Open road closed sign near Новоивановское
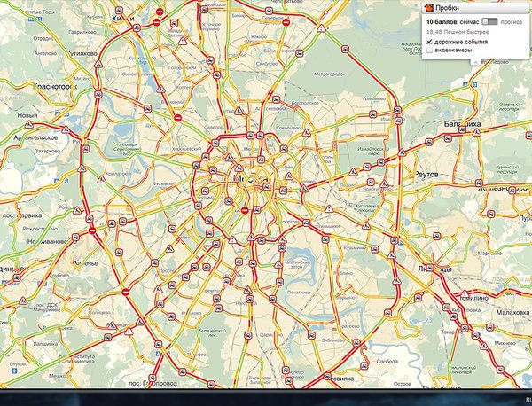Image resolution: width=532 pixels, height=406 pixels. 91,230
